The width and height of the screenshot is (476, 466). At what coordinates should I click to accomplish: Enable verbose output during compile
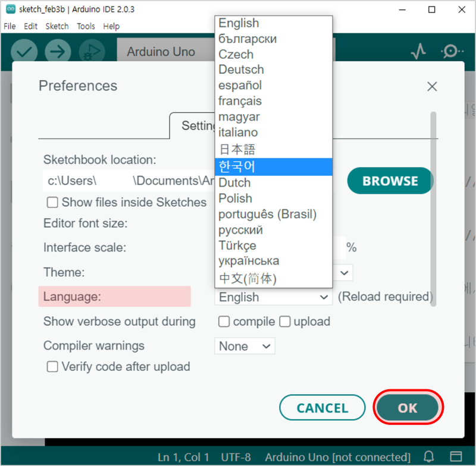224,321
